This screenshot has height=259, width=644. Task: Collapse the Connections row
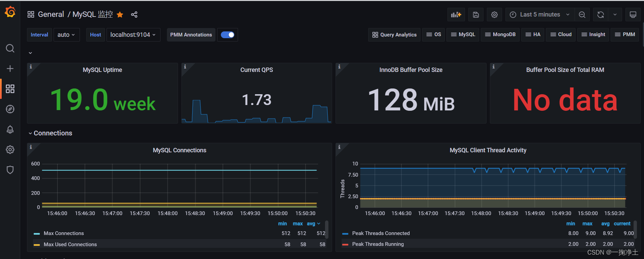(x=50, y=133)
